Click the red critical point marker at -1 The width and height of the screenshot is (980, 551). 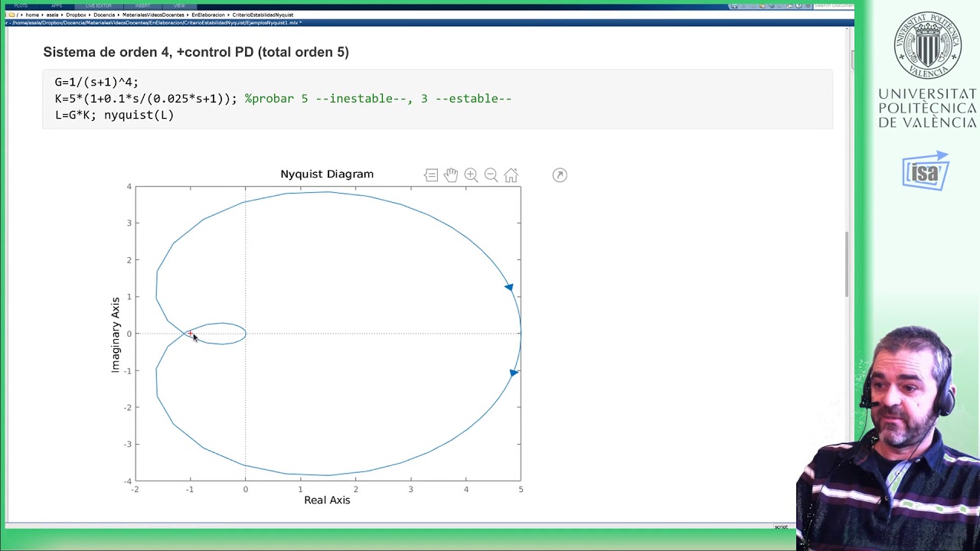pyautogui.click(x=190, y=334)
